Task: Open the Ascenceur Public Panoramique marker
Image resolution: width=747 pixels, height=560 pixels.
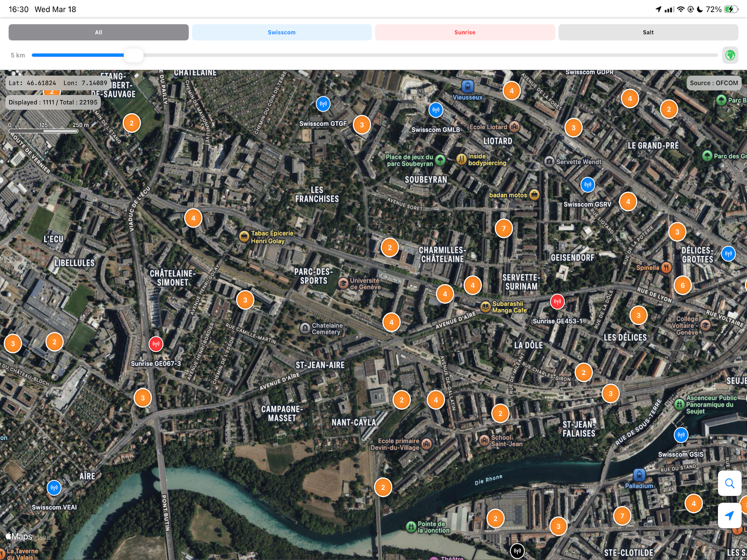Action: pos(679,404)
